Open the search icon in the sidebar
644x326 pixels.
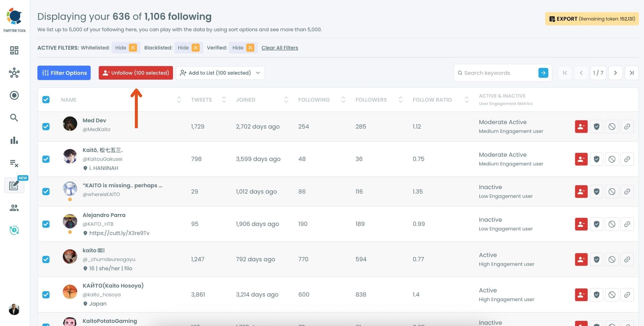click(x=14, y=118)
